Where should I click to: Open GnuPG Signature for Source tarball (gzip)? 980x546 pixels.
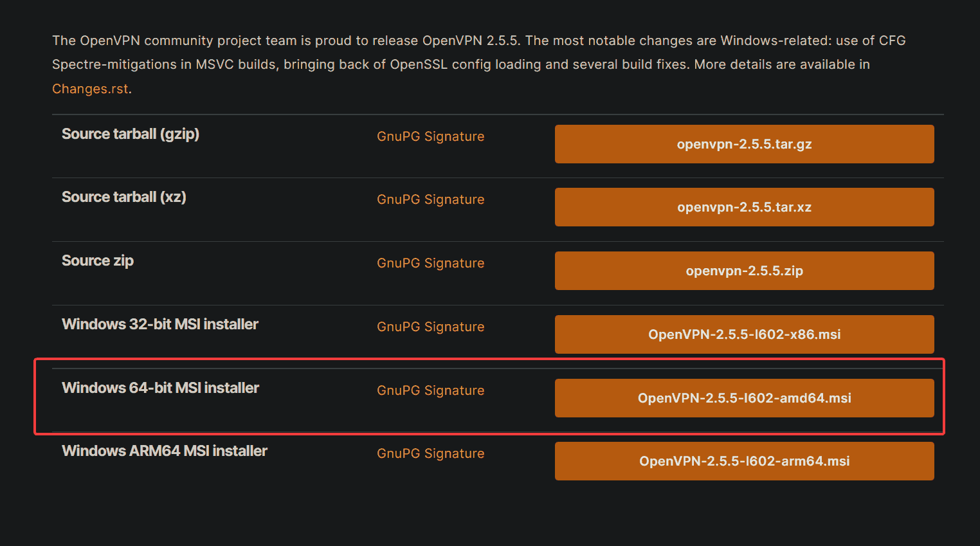pos(430,136)
